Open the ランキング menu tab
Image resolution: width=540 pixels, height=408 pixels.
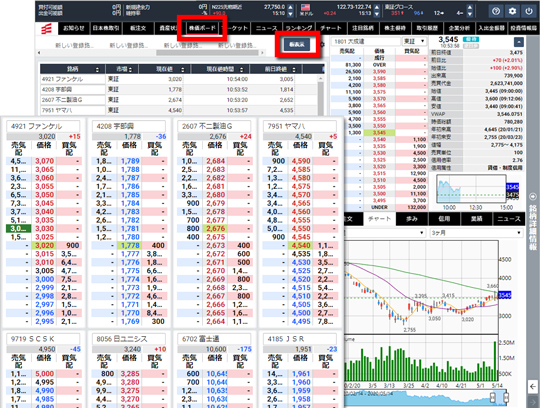(299, 28)
